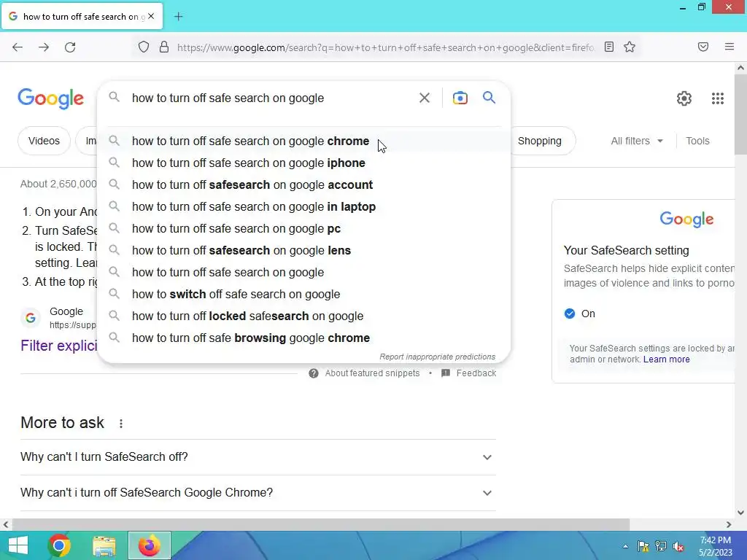
Task: Open Windows Start menu
Action: (x=18, y=545)
